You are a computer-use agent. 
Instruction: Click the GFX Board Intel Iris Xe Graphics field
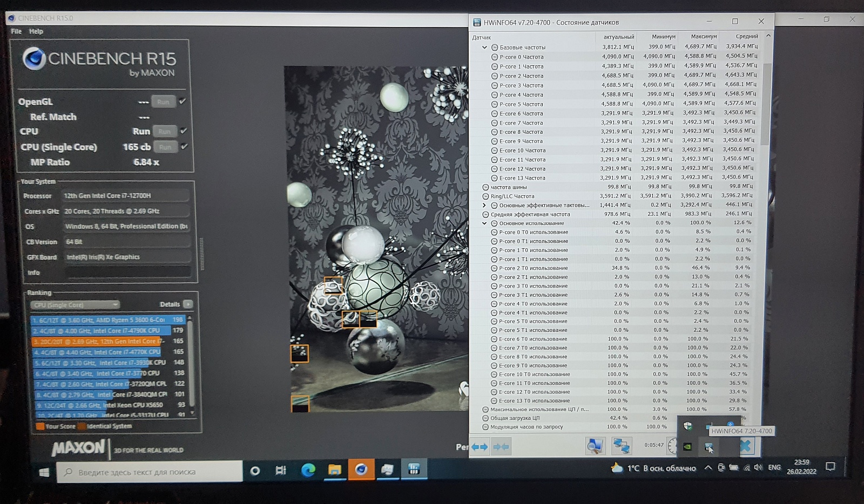(x=128, y=257)
